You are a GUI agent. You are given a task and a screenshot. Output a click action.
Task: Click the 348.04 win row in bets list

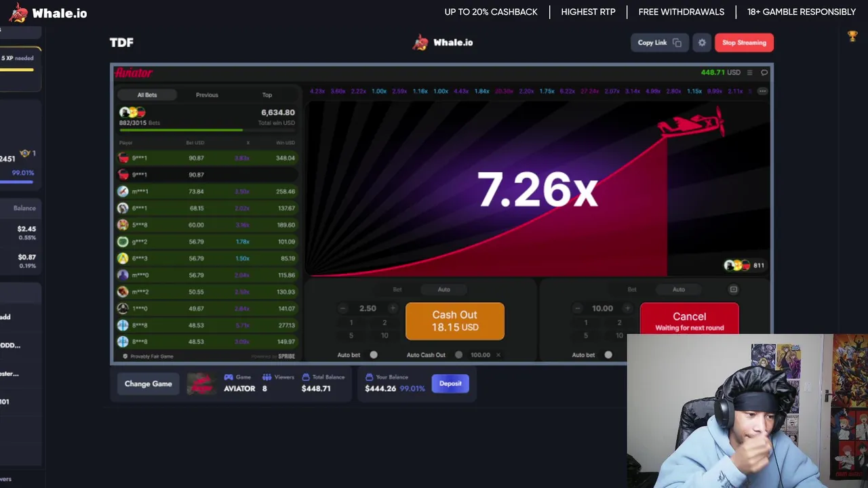(x=208, y=158)
